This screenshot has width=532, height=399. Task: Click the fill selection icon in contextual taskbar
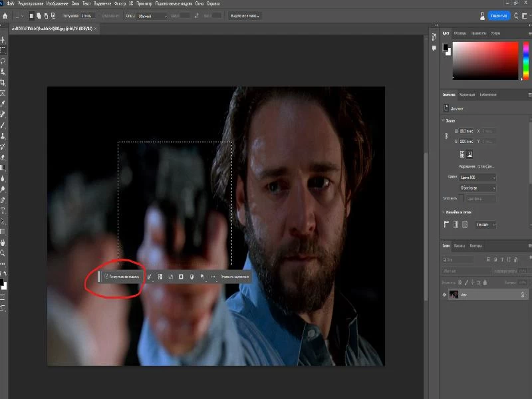pyautogui.click(x=202, y=277)
